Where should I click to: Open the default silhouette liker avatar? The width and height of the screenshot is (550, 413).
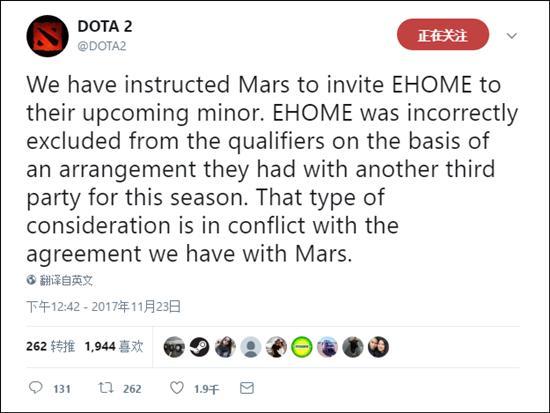(x=251, y=347)
